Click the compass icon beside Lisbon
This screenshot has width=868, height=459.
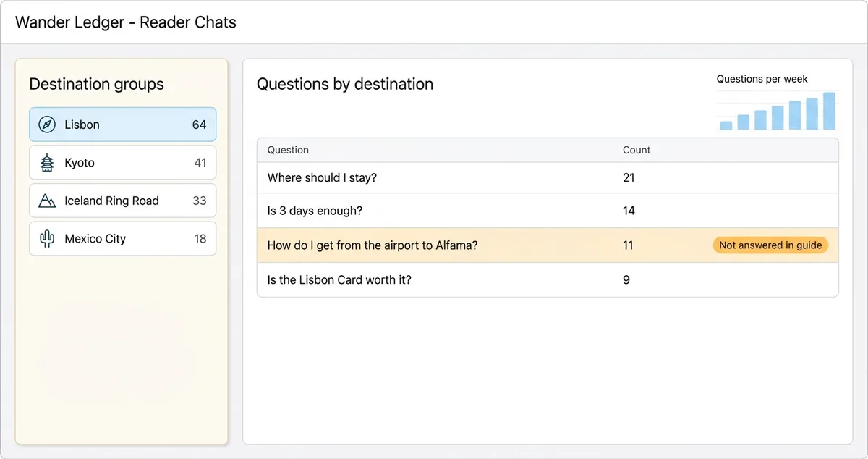click(x=47, y=125)
